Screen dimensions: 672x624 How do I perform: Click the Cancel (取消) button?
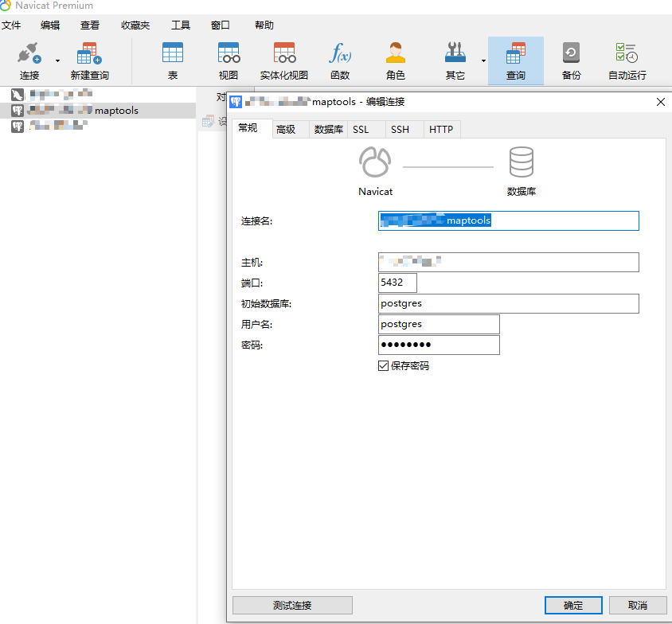(x=638, y=605)
